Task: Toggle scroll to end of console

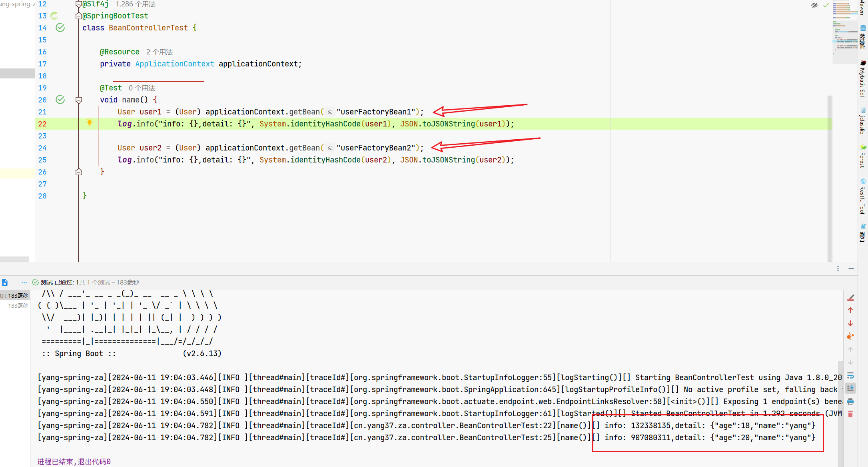Action: click(x=850, y=388)
